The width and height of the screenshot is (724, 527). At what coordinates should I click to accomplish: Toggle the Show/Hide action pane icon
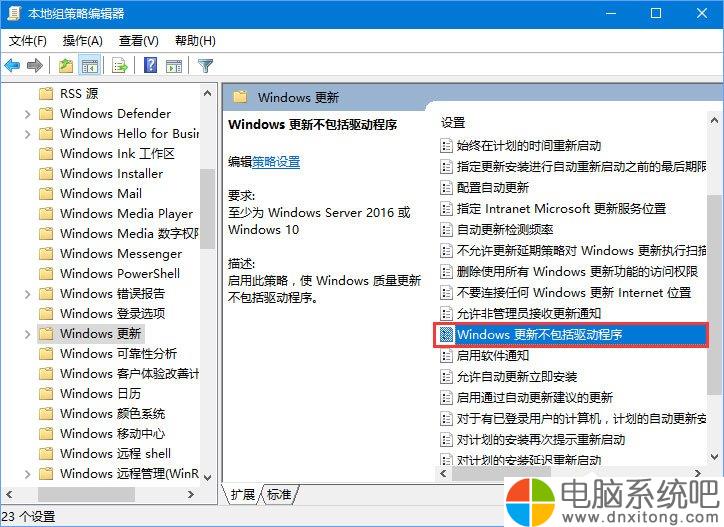174,66
